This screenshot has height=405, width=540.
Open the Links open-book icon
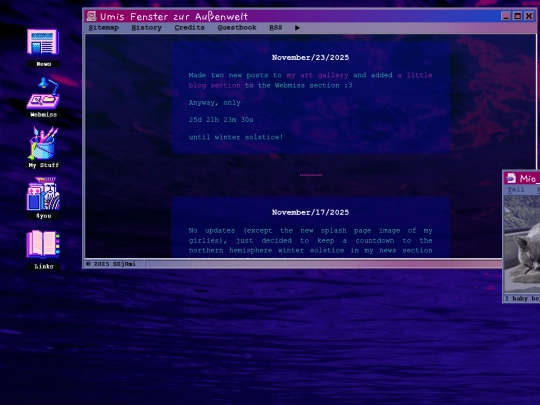43,250
